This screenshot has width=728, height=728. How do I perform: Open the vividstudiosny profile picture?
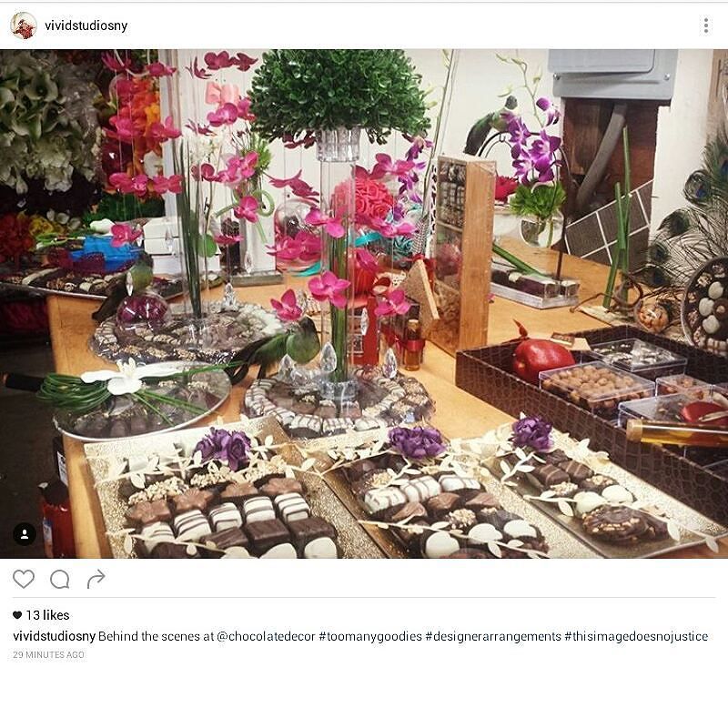(x=24, y=25)
